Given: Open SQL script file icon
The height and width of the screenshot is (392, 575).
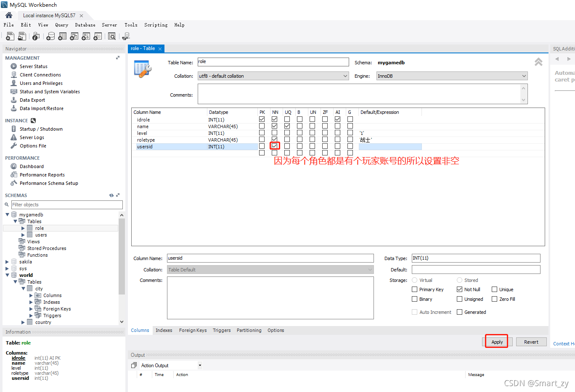Looking at the screenshot, I should coord(22,37).
